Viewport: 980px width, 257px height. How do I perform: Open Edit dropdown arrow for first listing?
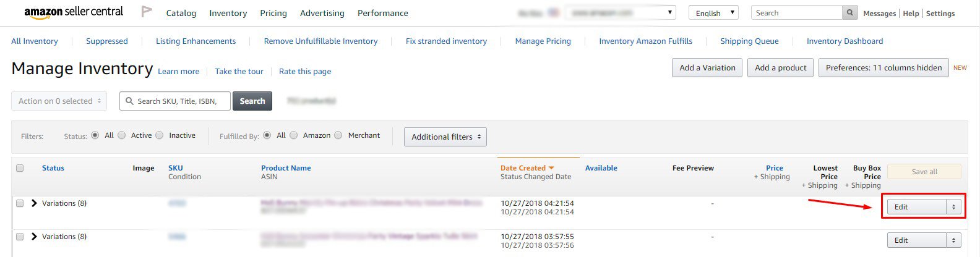[x=953, y=207]
